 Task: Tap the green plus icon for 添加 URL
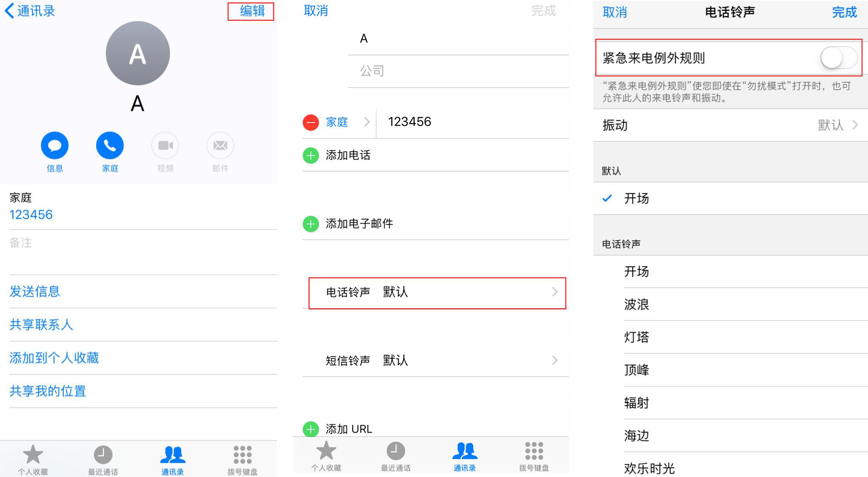(x=311, y=429)
